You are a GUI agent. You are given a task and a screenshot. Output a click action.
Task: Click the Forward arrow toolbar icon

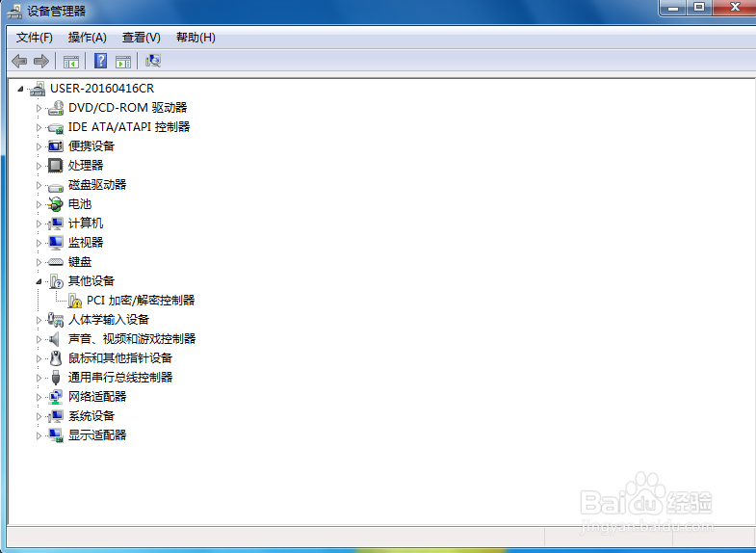pyautogui.click(x=41, y=62)
